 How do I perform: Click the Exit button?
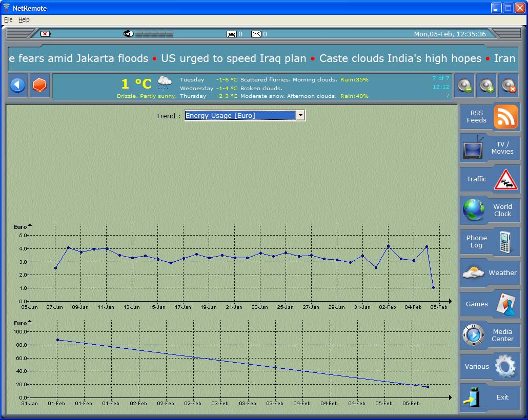pyautogui.click(x=490, y=397)
